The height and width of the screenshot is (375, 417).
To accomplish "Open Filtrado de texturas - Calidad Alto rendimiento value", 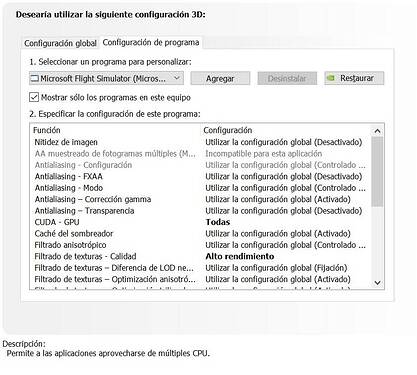I will coord(240,256).
